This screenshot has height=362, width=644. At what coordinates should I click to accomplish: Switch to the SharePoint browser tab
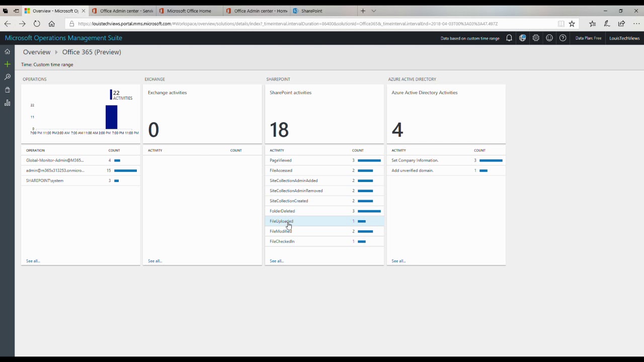(x=324, y=11)
